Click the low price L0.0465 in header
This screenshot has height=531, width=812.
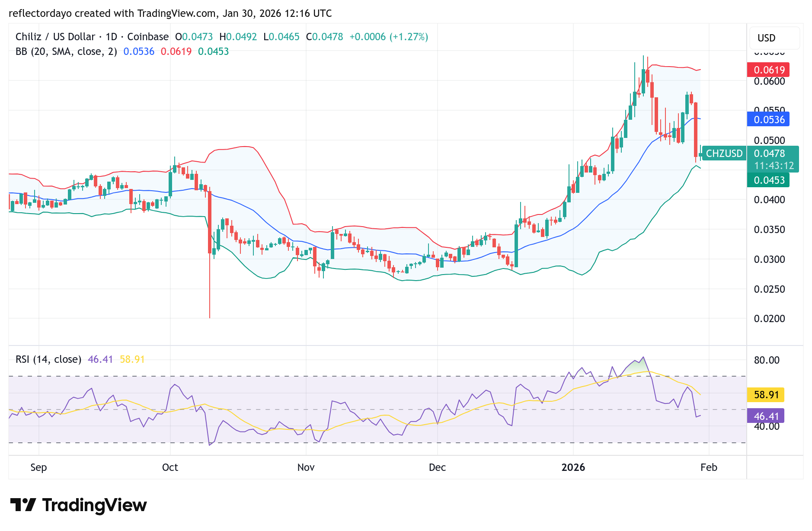pyautogui.click(x=281, y=37)
